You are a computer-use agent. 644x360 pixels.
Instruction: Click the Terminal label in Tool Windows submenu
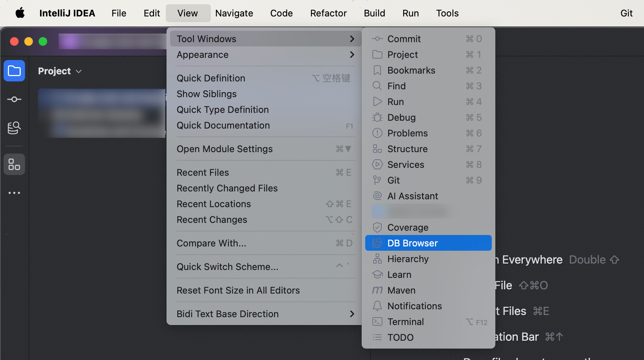click(406, 321)
